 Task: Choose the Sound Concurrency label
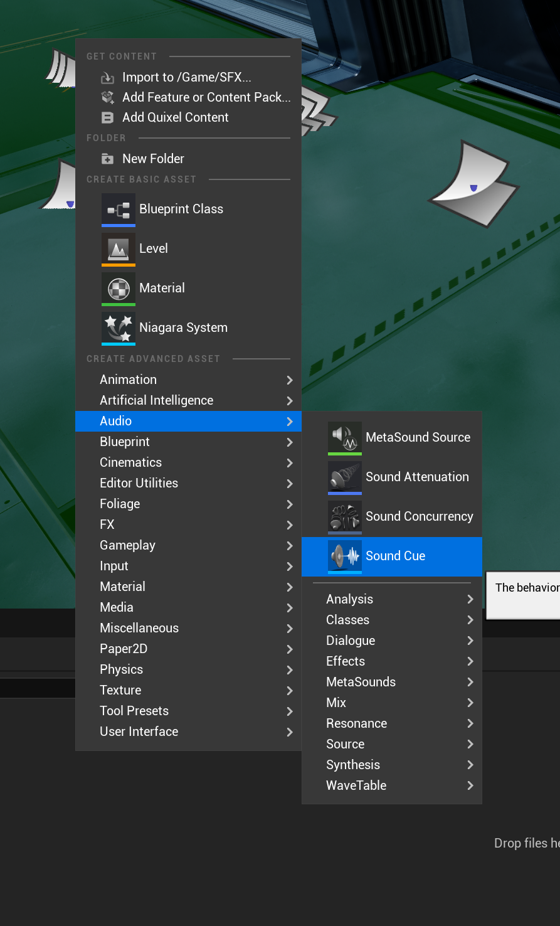pyautogui.click(x=420, y=516)
